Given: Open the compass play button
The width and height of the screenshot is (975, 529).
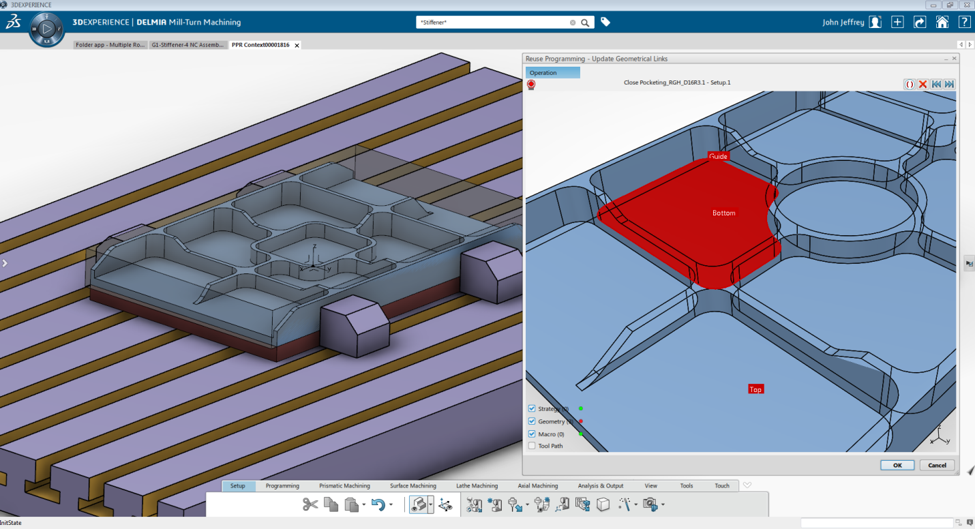Looking at the screenshot, I should (x=46, y=29).
